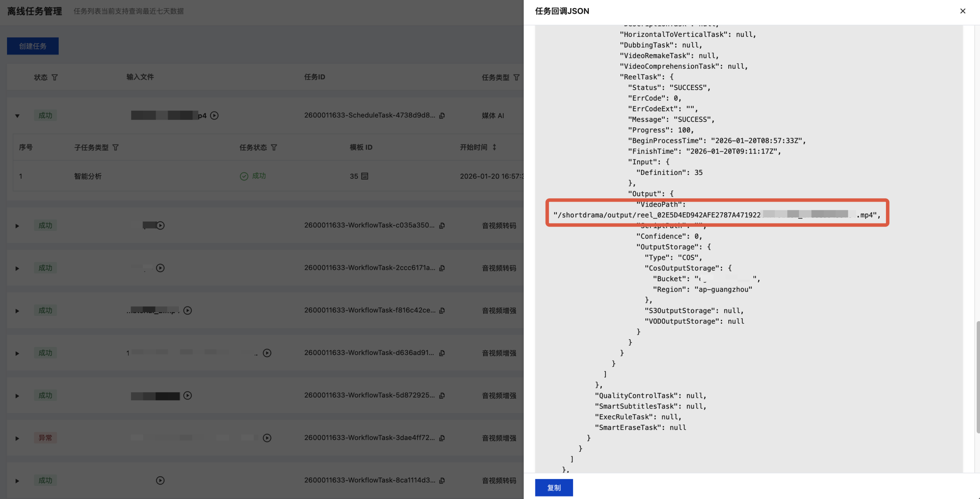Filter by 子任务类型 funnel icon
The image size is (980, 499).
pos(115,147)
